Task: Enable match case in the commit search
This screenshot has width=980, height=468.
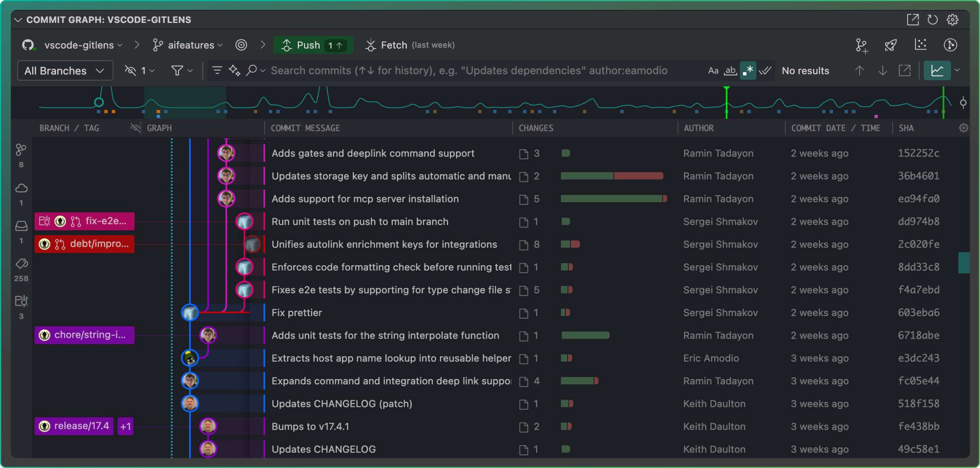Action: [x=713, y=70]
